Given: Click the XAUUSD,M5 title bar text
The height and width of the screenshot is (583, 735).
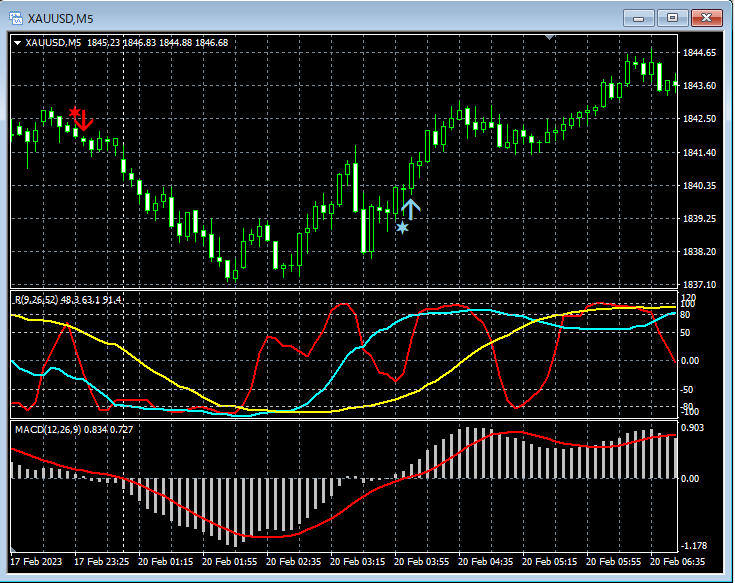Looking at the screenshot, I should point(60,19).
